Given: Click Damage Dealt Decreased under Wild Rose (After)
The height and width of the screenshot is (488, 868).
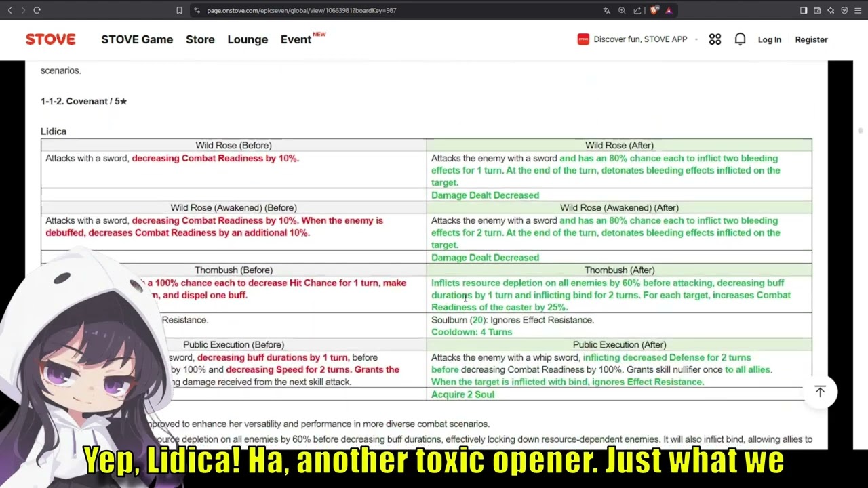Looking at the screenshot, I should [485, 195].
